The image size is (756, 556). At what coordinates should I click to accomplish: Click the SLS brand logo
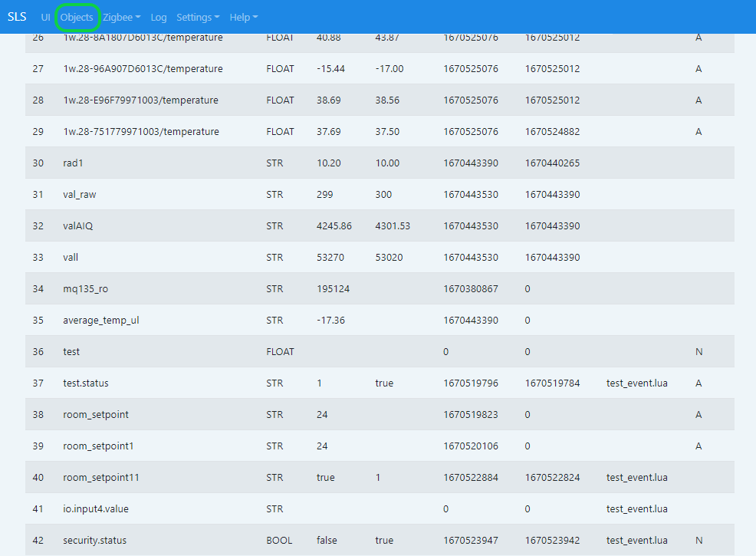[x=17, y=17]
